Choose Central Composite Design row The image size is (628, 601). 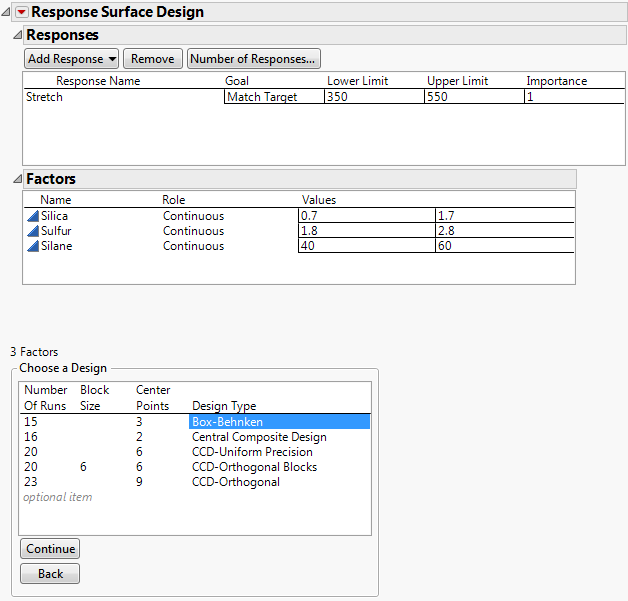click(x=258, y=437)
